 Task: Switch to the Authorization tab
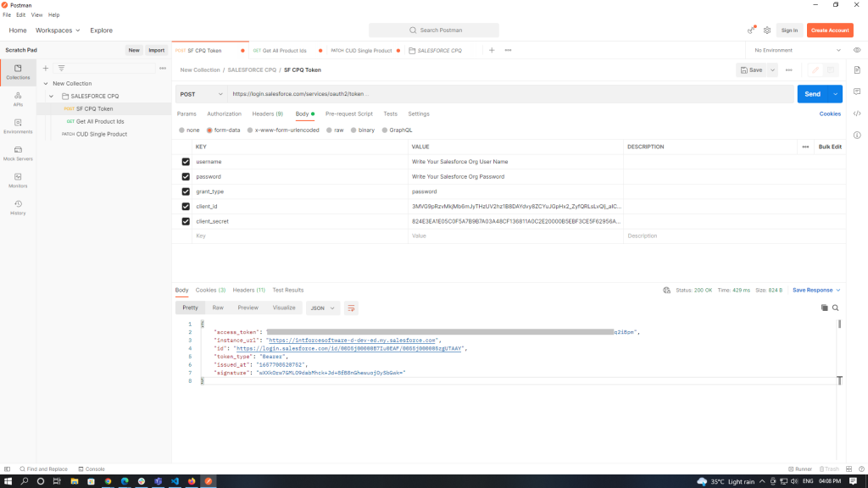224,114
